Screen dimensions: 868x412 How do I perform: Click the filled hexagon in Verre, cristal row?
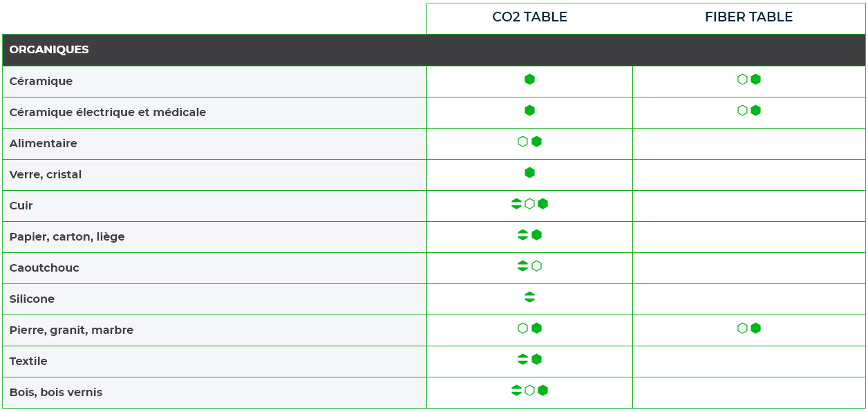[x=529, y=173]
